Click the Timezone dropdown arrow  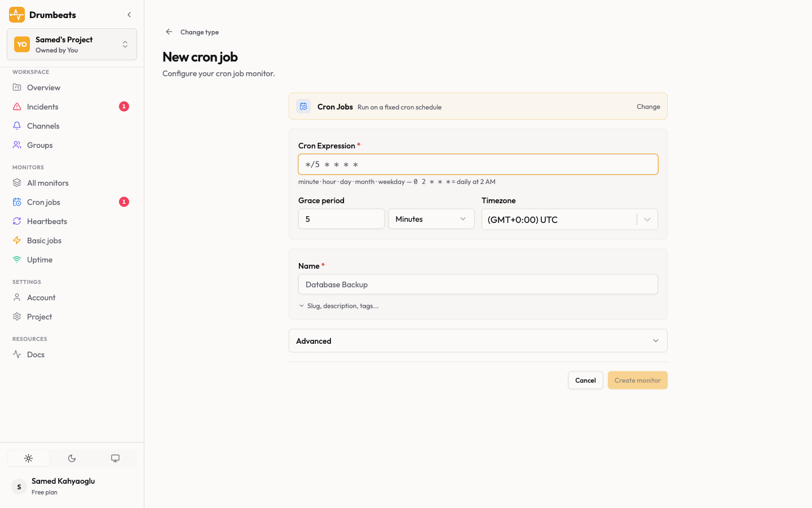(647, 220)
